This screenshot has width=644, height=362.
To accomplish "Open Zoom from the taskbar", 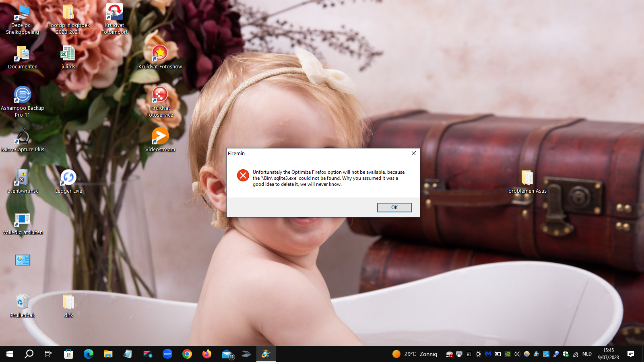I will (167, 354).
